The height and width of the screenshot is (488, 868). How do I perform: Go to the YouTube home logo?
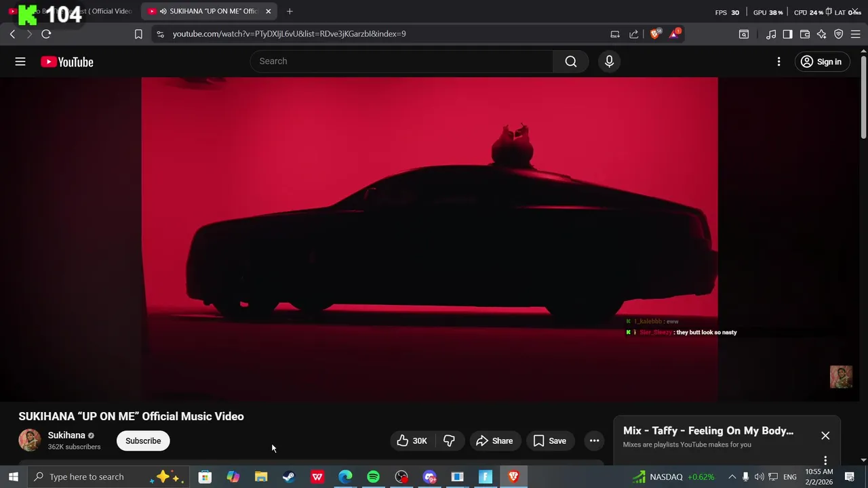pyautogui.click(x=66, y=62)
